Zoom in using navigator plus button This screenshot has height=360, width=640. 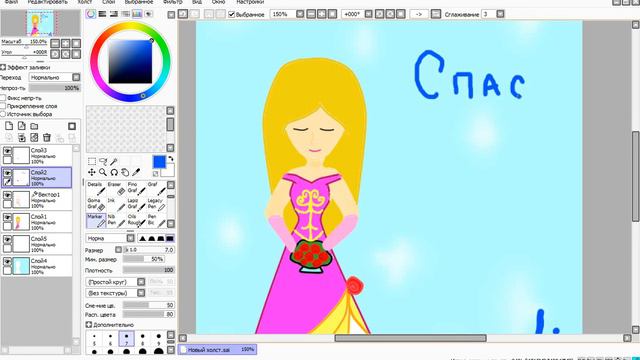65,43
